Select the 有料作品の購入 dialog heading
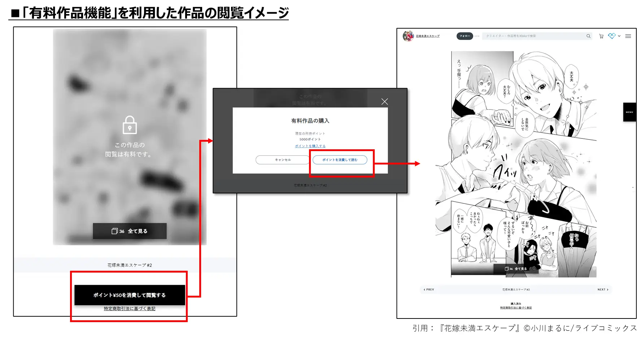Viewport: 644px width, 338px height. tap(310, 121)
